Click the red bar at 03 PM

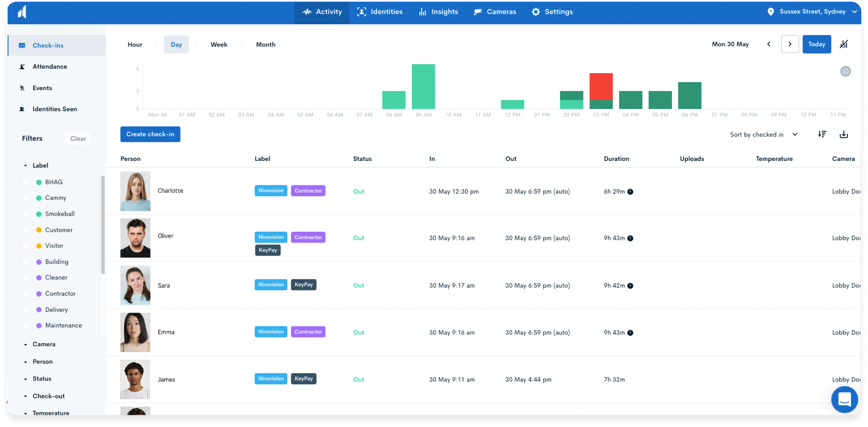pos(601,86)
